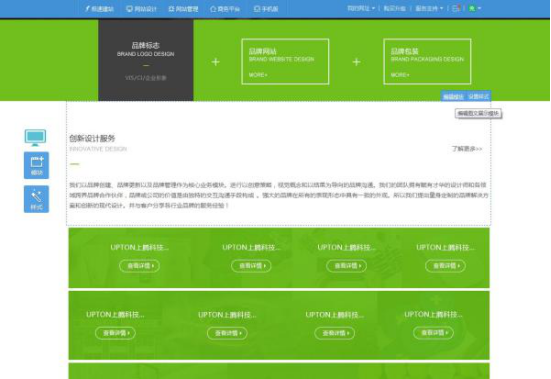Open the 网站设计 menu item
This screenshot has height=379, width=551.
click(x=141, y=9)
